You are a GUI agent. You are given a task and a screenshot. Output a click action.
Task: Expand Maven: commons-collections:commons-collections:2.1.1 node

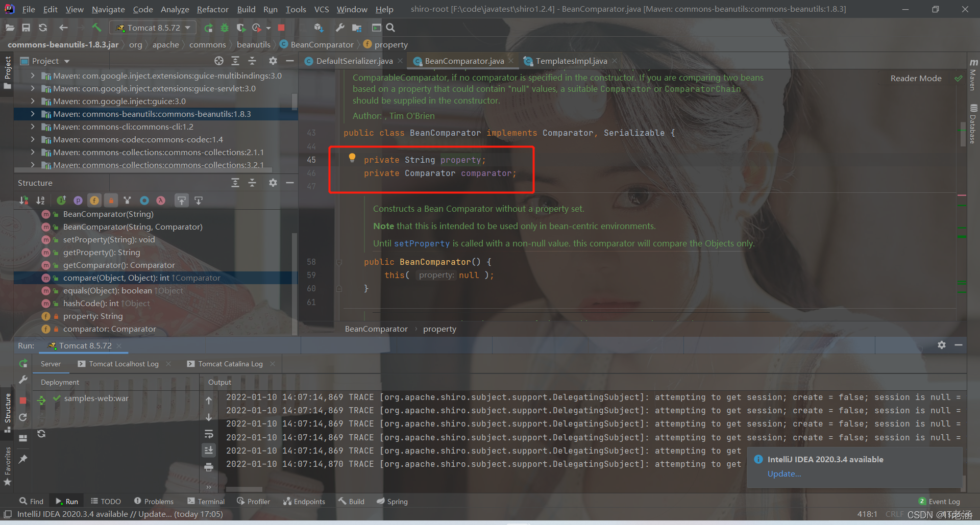pos(33,152)
